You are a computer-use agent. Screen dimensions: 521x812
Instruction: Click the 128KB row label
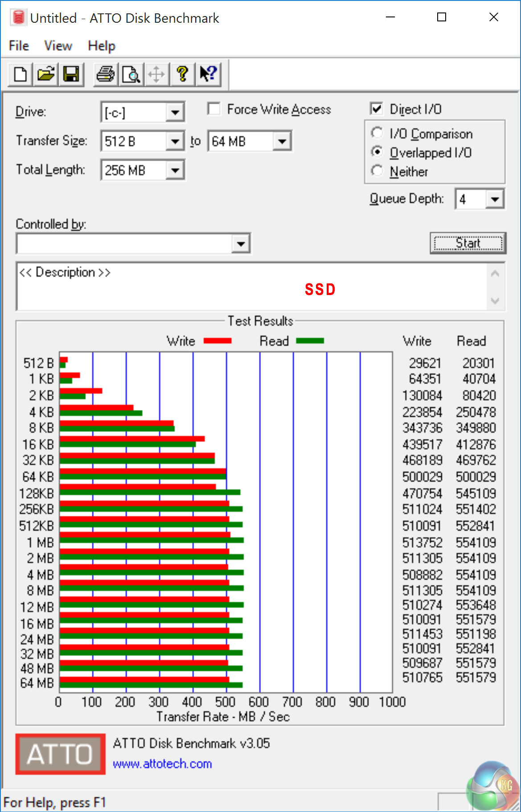(37, 493)
